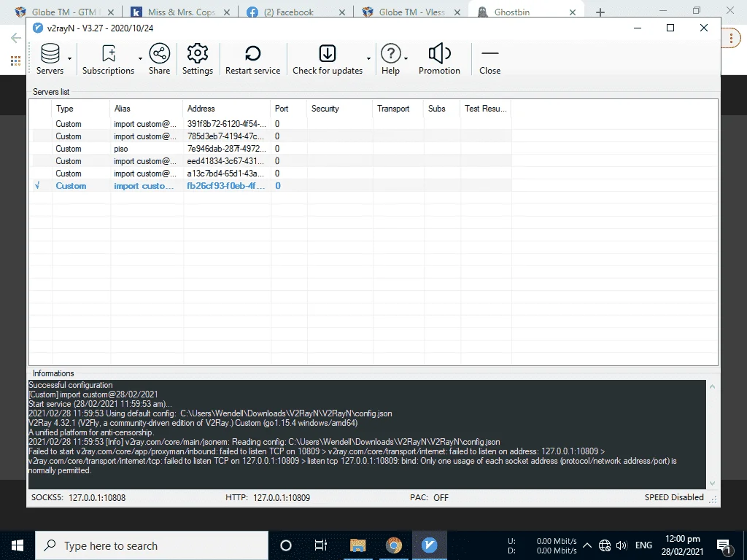The image size is (747, 560).
Task: Sort servers by the Alias column header
Action: tap(147, 109)
